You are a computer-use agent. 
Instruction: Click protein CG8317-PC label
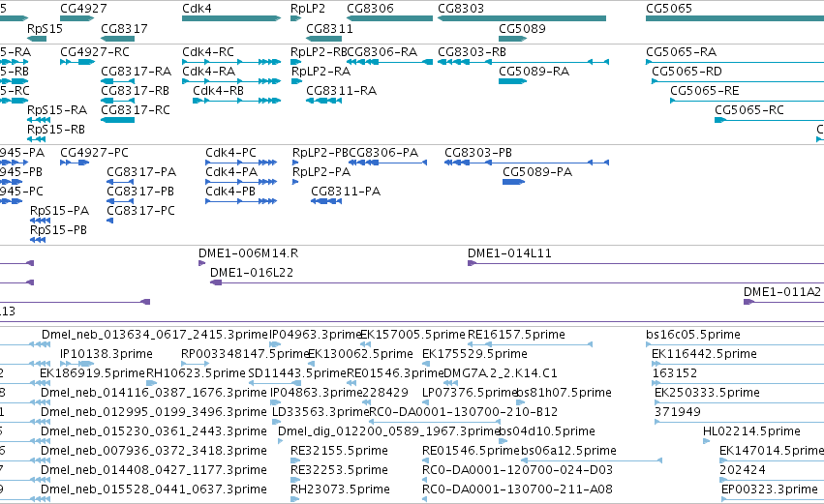pyautogui.click(x=140, y=211)
